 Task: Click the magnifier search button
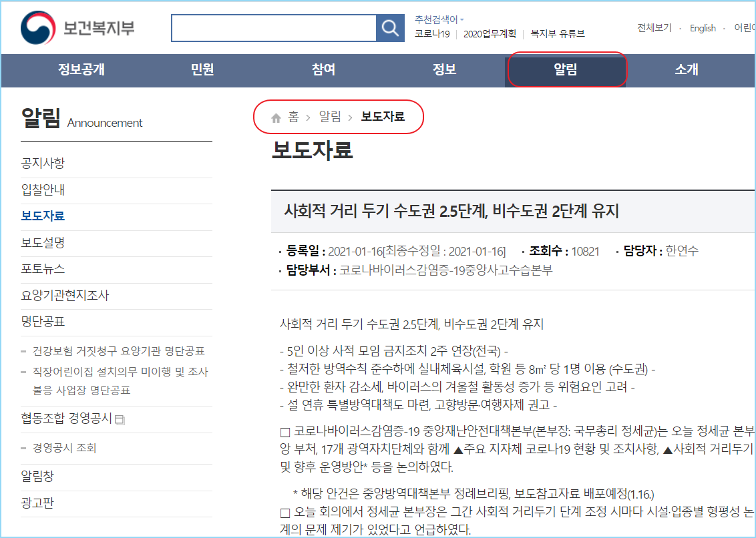pos(390,28)
